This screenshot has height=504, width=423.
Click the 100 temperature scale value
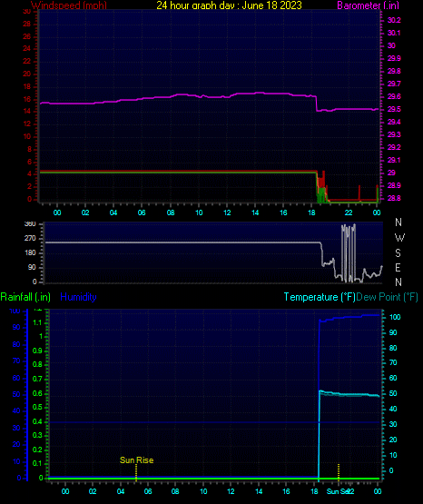395,317
